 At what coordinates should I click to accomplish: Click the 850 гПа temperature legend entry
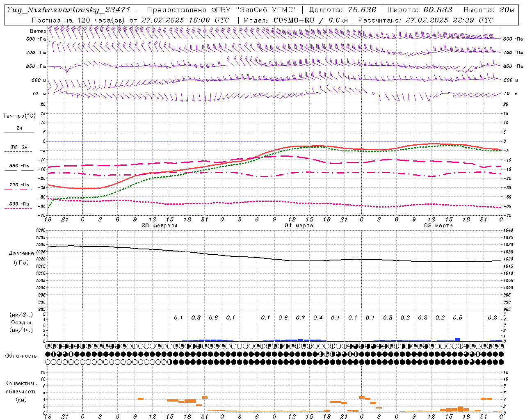19,166
